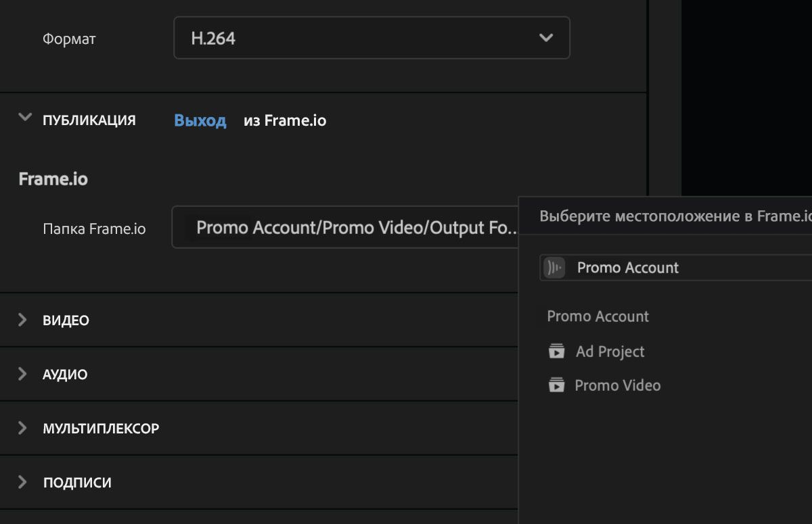Image resolution: width=812 pixels, height=524 pixels.
Task: Click the ВИДЕО section label
Action: pos(66,320)
